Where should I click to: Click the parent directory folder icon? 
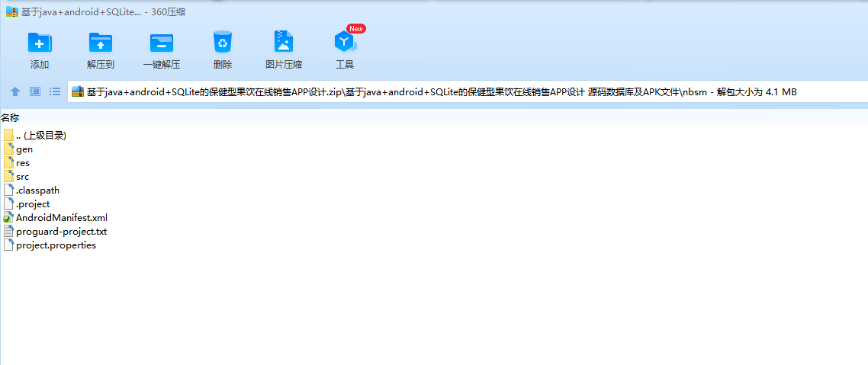point(8,136)
